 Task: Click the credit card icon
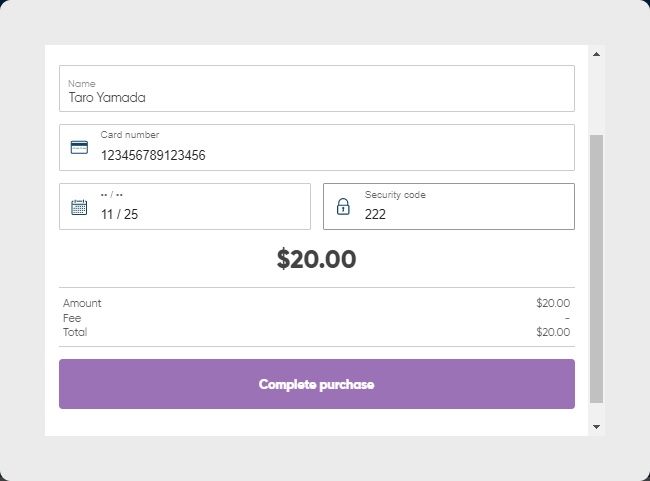click(x=79, y=147)
